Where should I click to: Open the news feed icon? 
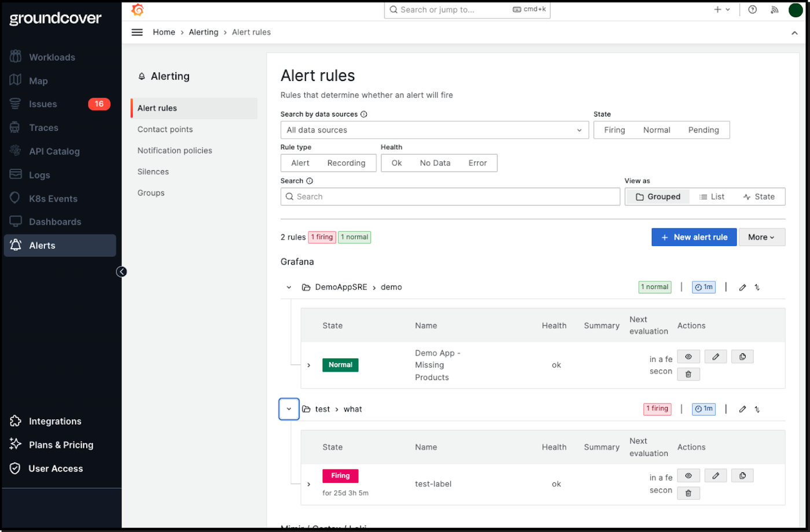[x=775, y=10]
